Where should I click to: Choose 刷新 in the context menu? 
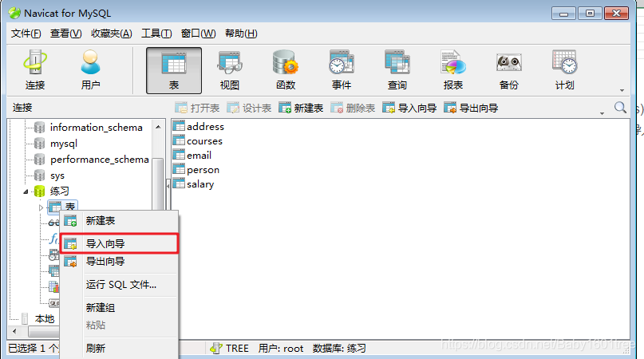click(x=119, y=349)
